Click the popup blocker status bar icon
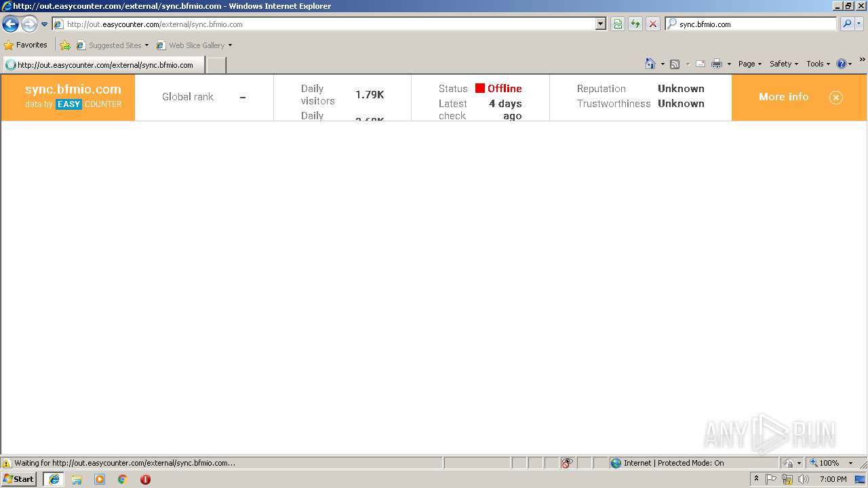This screenshot has height=488, width=868. click(x=567, y=463)
